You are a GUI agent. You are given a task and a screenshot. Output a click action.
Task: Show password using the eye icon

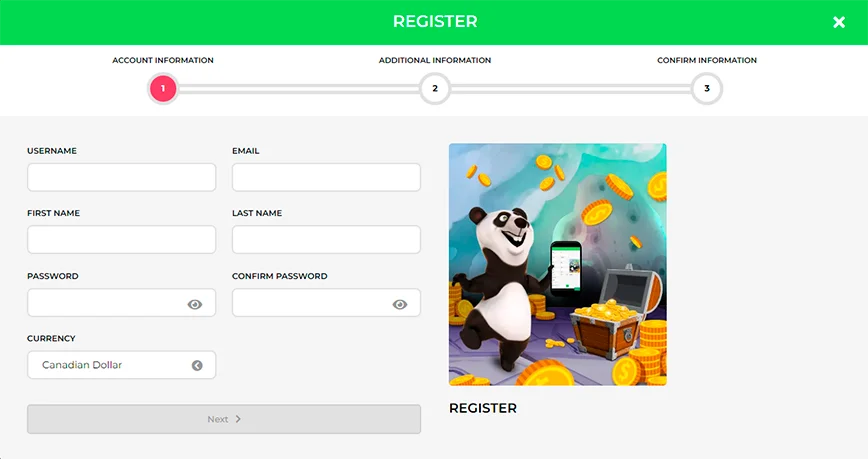[x=195, y=305]
